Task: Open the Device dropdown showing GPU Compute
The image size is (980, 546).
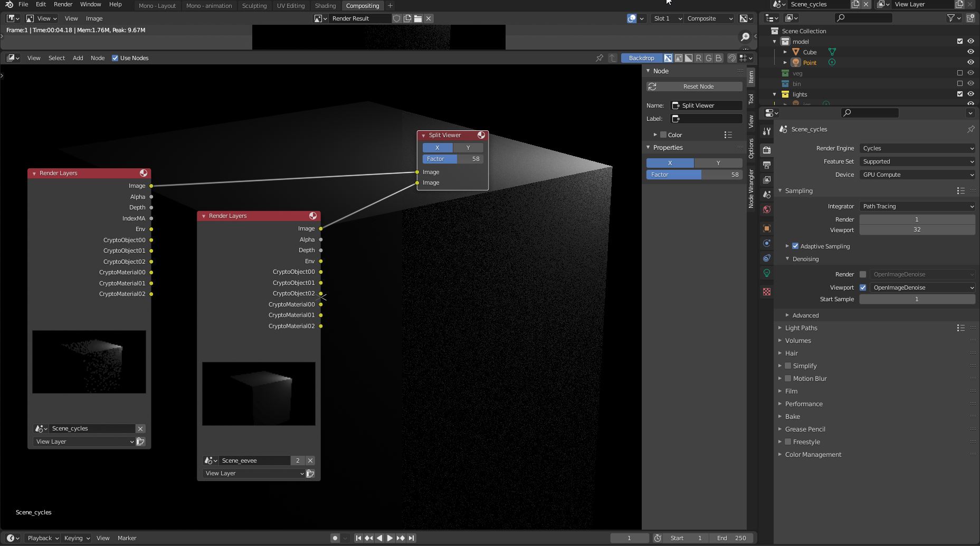Action: [917, 175]
